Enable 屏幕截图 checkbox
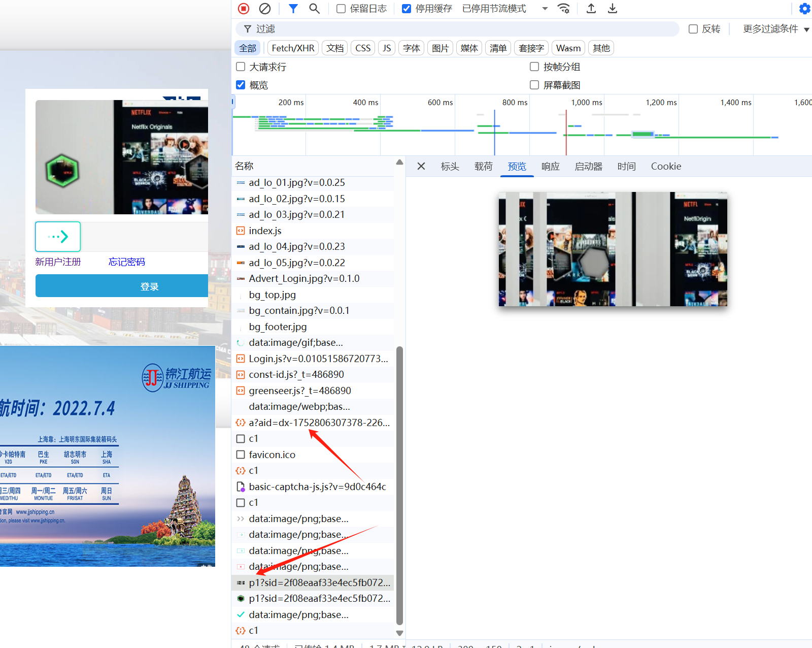Screen dimensions: 812x648 pos(534,85)
